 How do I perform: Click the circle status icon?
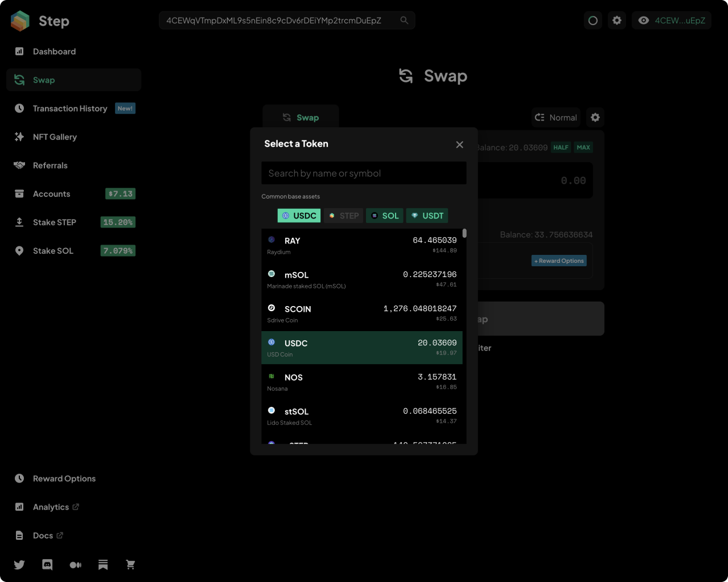click(x=593, y=20)
